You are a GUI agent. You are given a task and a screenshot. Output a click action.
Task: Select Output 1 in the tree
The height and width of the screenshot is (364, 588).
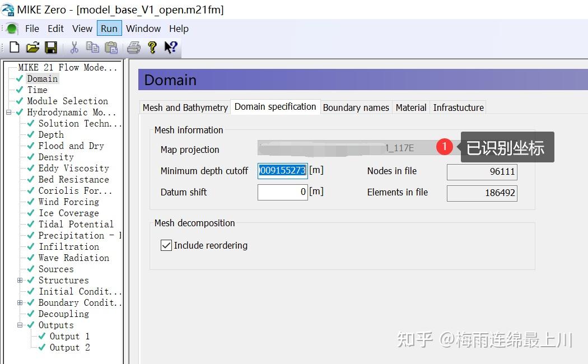(x=69, y=336)
